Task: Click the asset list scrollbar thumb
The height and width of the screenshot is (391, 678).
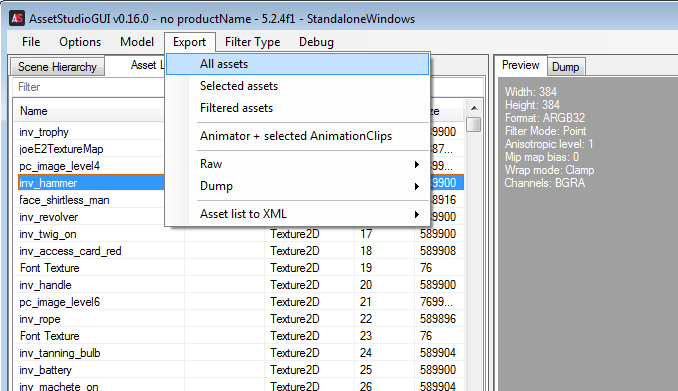Action: [x=474, y=125]
